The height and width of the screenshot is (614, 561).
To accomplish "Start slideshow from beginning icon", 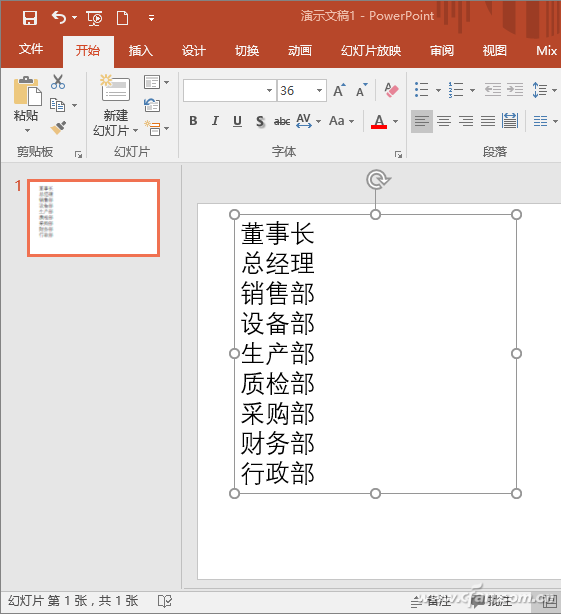I will pos(94,18).
